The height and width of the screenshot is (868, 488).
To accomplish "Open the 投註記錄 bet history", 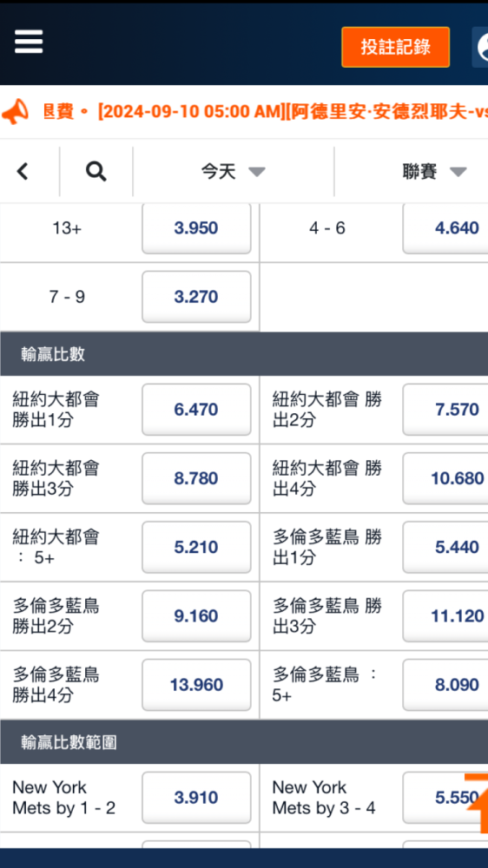I will (x=395, y=47).
